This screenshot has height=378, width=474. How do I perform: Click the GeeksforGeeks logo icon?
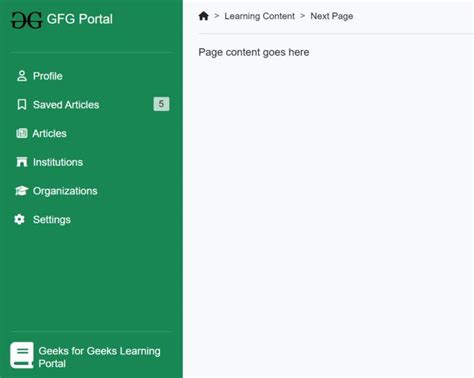[x=27, y=20]
